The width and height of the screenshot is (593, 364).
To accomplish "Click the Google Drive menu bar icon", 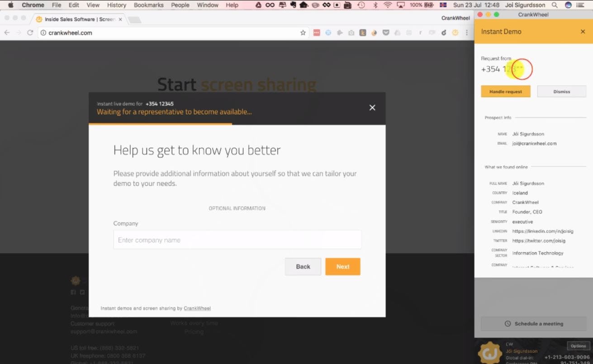I will click(259, 5).
